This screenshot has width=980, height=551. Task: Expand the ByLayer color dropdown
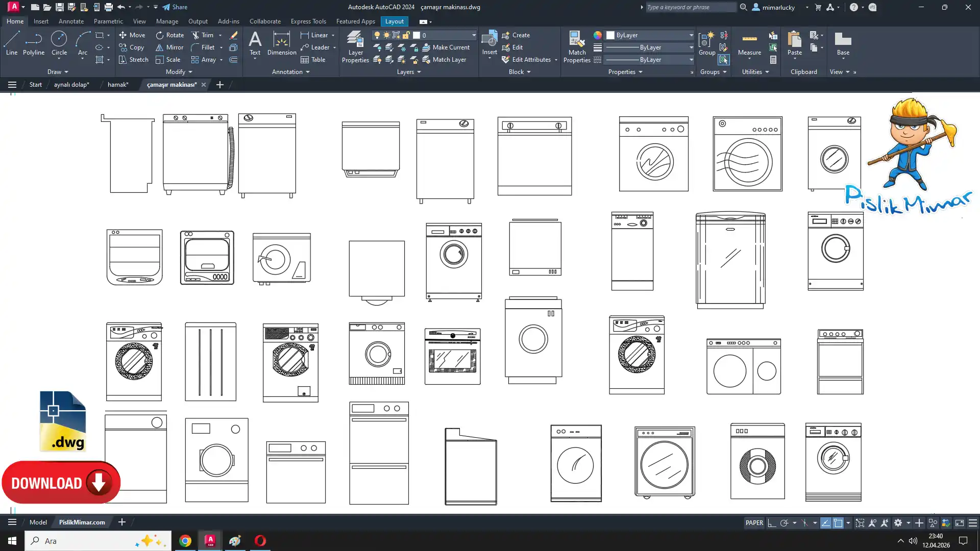click(x=691, y=35)
